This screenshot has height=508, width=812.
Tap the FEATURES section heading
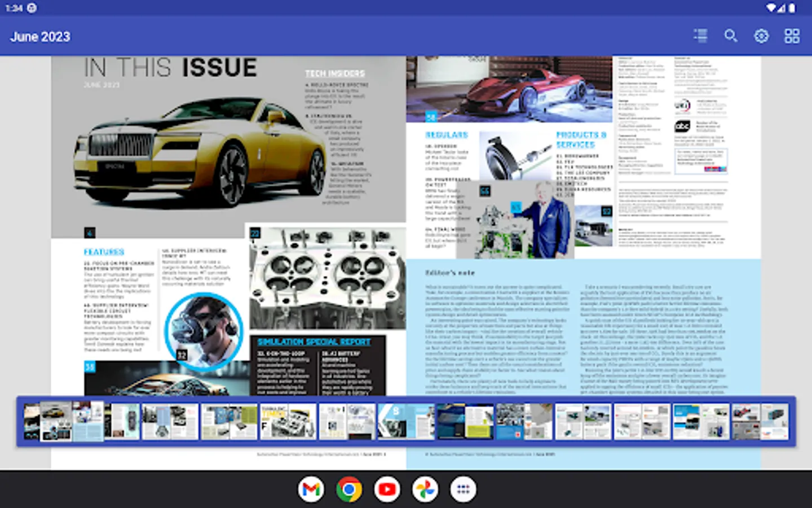click(104, 252)
